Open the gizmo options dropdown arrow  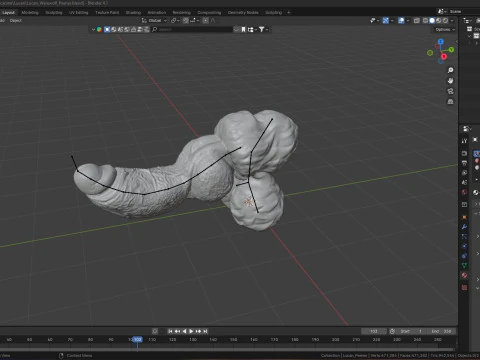392,21
